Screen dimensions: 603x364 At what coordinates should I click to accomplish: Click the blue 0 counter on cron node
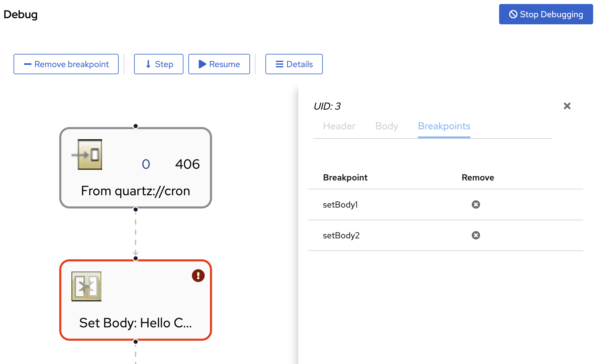(x=146, y=164)
